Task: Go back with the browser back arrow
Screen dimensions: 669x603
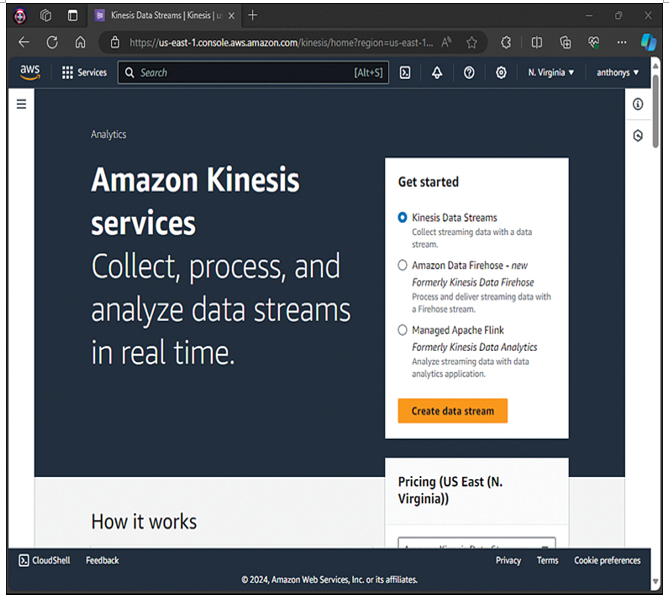Action: [x=24, y=42]
